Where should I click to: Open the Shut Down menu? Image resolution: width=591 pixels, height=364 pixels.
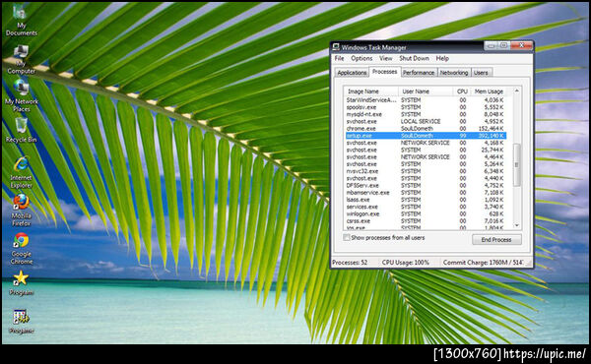414,58
